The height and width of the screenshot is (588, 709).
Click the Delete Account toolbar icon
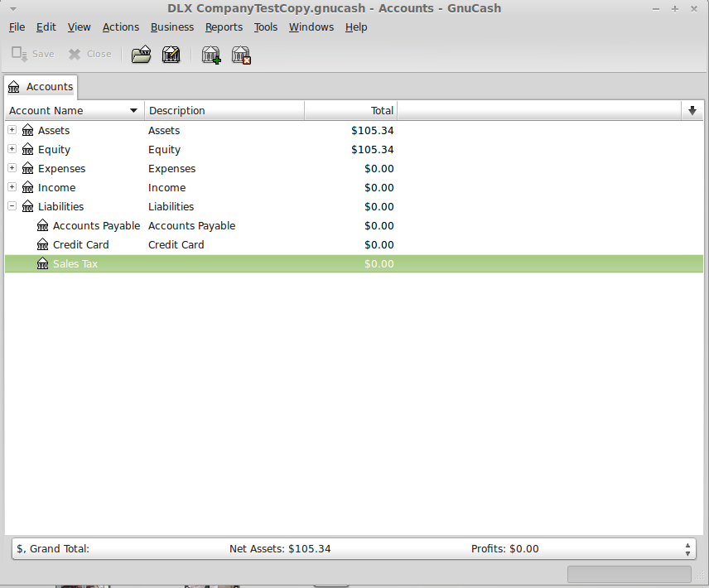[x=241, y=55]
